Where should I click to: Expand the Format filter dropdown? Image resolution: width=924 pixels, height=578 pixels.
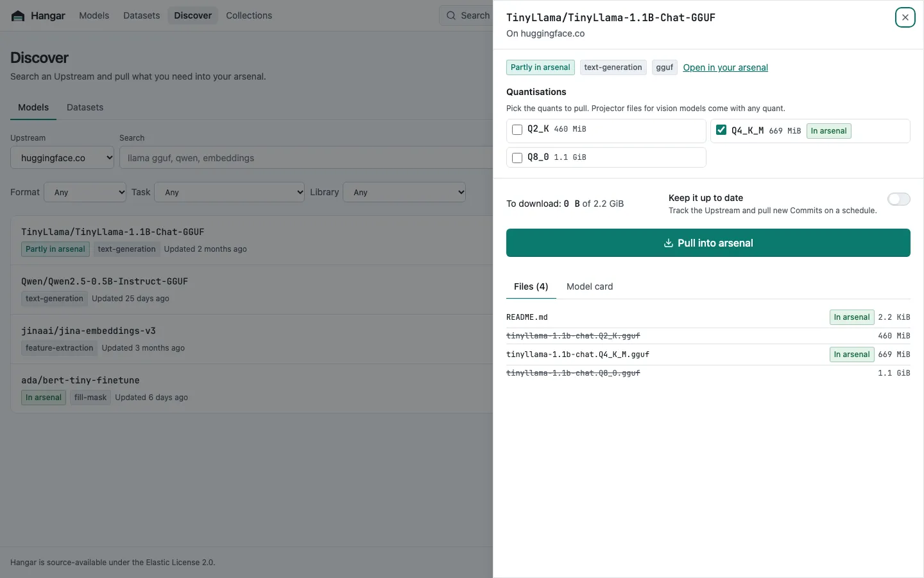coord(85,192)
